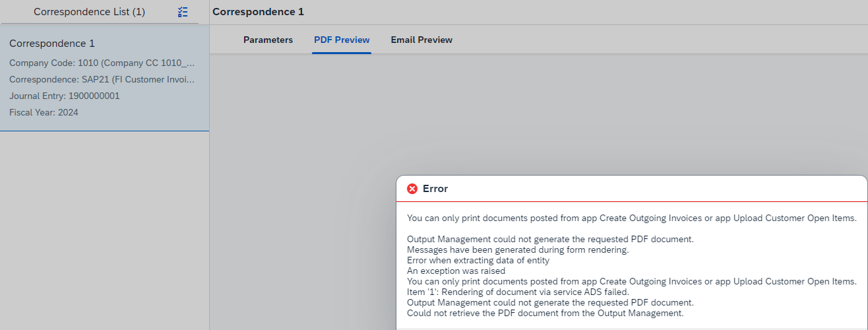Click the 'Item 1: Rendering of document' ADS message
This screenshot has width=868, height=330.
(518, 292)
